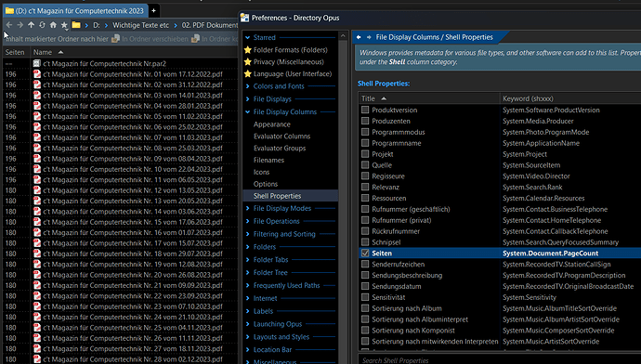Image resolution: width=641 pixels, height=364 pixels.
Task: Expand Filtering and Sorting category
Action: (247, 234)
